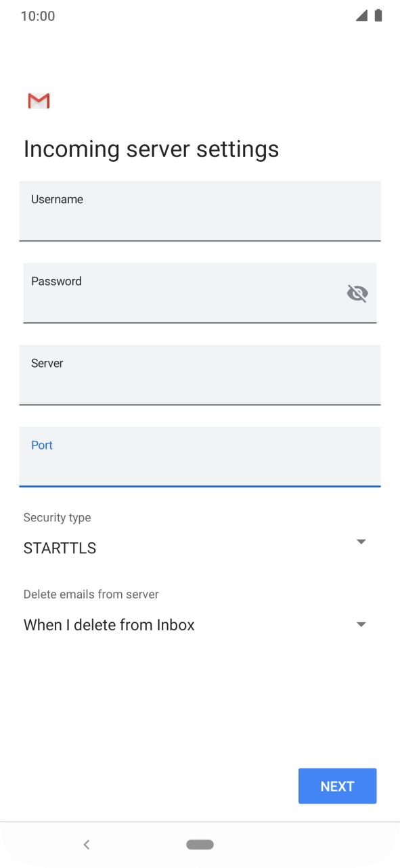Toggle password visibility with the eye icon
The width and height of the screenshot is (400, 868).
357,292
